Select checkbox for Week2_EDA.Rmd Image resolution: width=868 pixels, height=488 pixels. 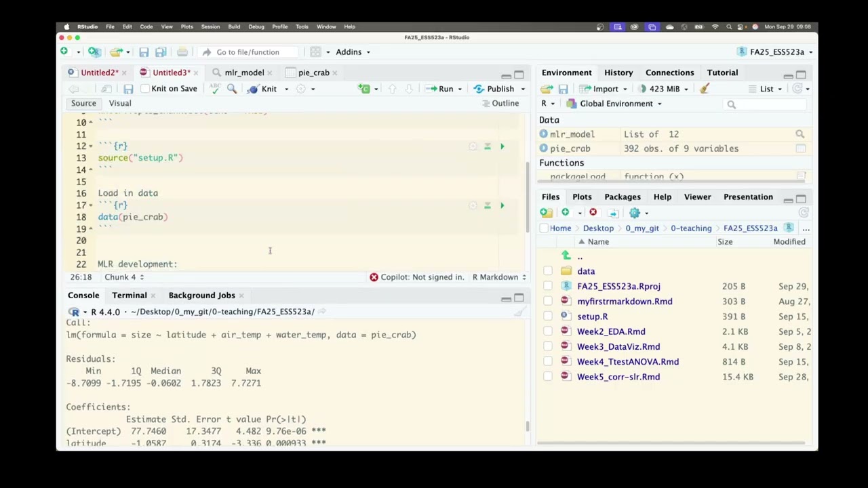548,331
